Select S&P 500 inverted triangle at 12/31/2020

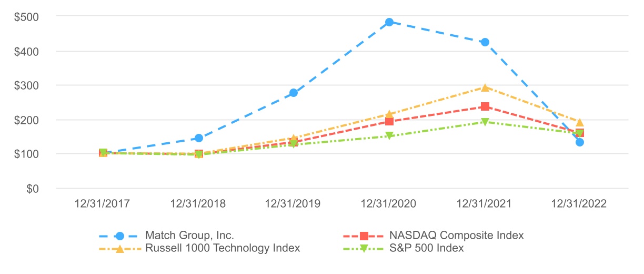point(389,136)
